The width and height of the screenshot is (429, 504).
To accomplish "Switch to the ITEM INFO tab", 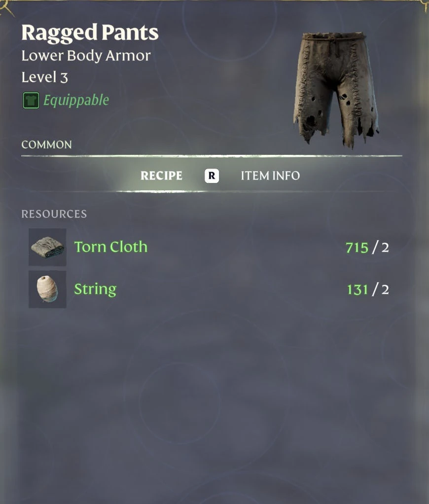I will coord(270,176).
